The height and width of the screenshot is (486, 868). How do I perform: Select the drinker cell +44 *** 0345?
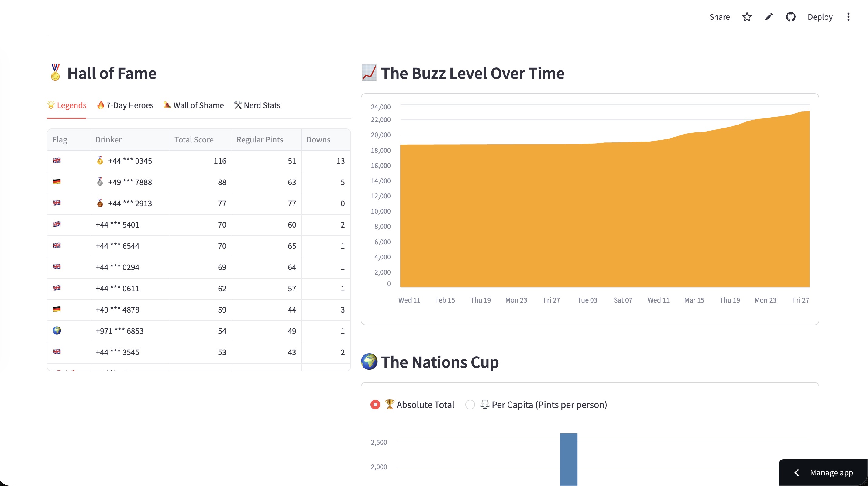point(130,161)
